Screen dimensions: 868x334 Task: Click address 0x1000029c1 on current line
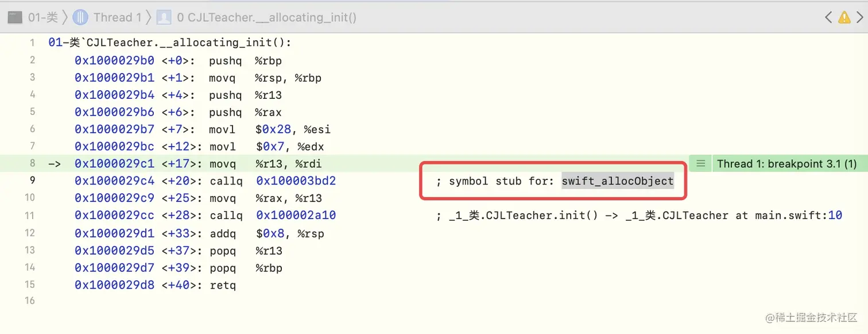tap(114, 164)
